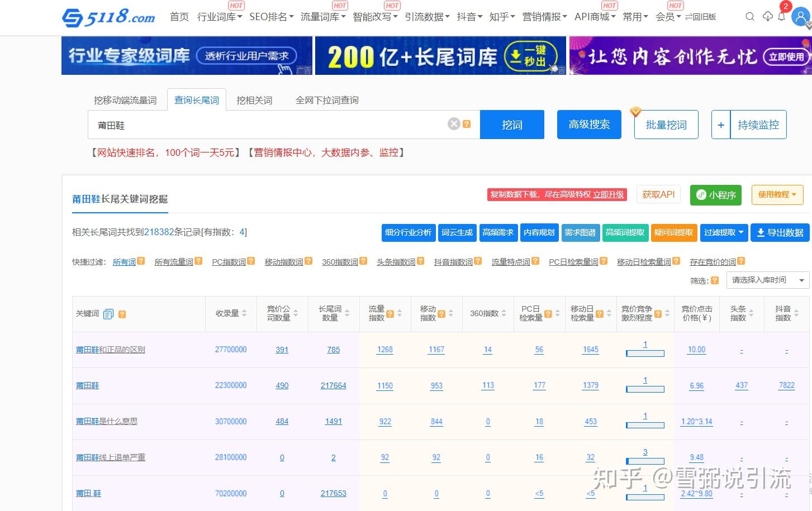812x511 pixels.
Task: Click competition bar for 莆田鞋线上退单严重 row
Action: pyautogui.click(x=645, y=461)
